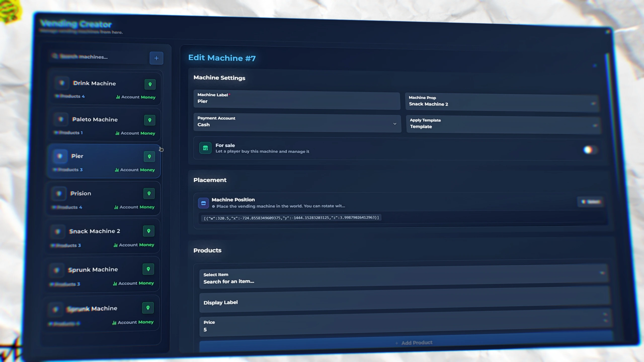644x362 pixels.
Task: Click the storefront icon beside For sale
Action: tap(205, 148)
